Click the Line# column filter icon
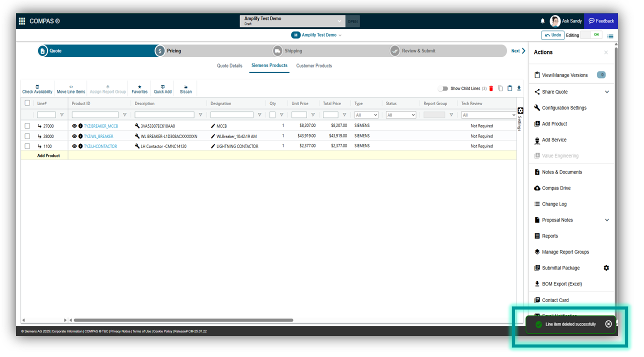This screenshot has height=357, width=644. point(62,115)
